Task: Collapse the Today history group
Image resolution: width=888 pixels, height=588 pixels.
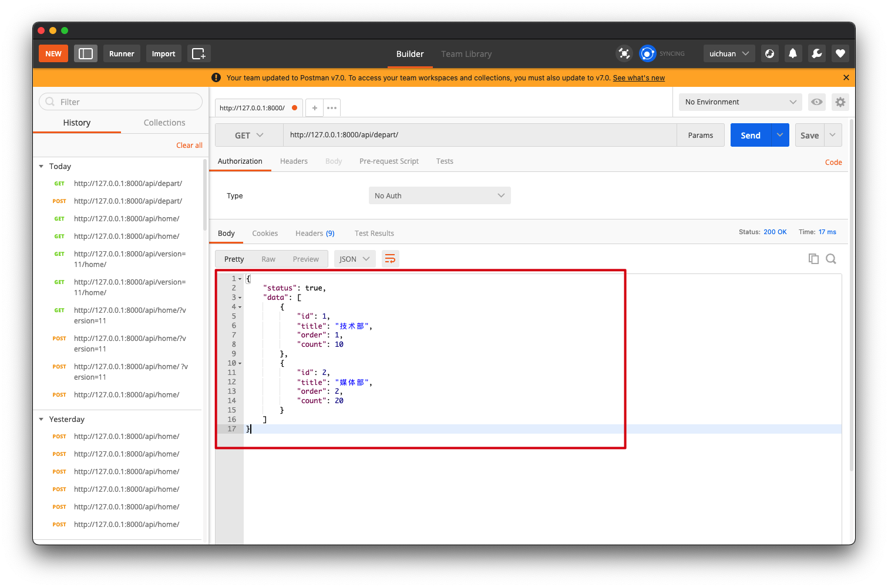Action: tap(41, 167)
